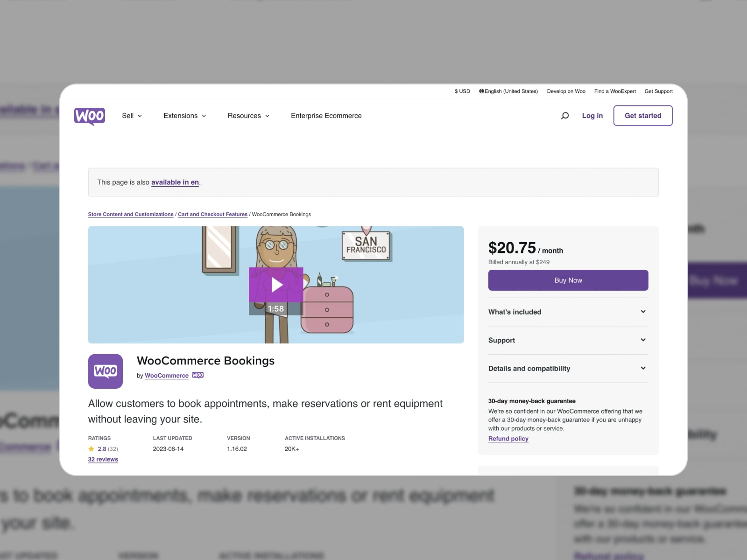Click the 30-day money-back guarantee heading

click(532, 401)
